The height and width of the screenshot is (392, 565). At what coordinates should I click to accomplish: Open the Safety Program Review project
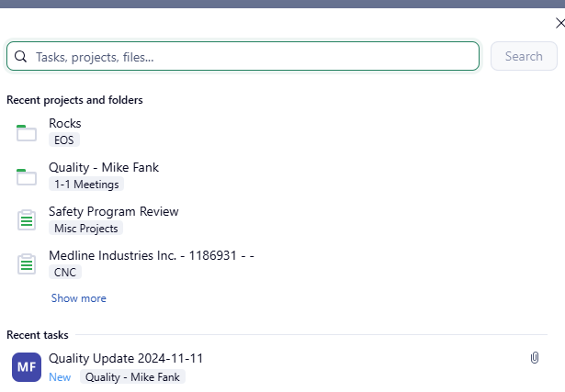coord(114,211)
